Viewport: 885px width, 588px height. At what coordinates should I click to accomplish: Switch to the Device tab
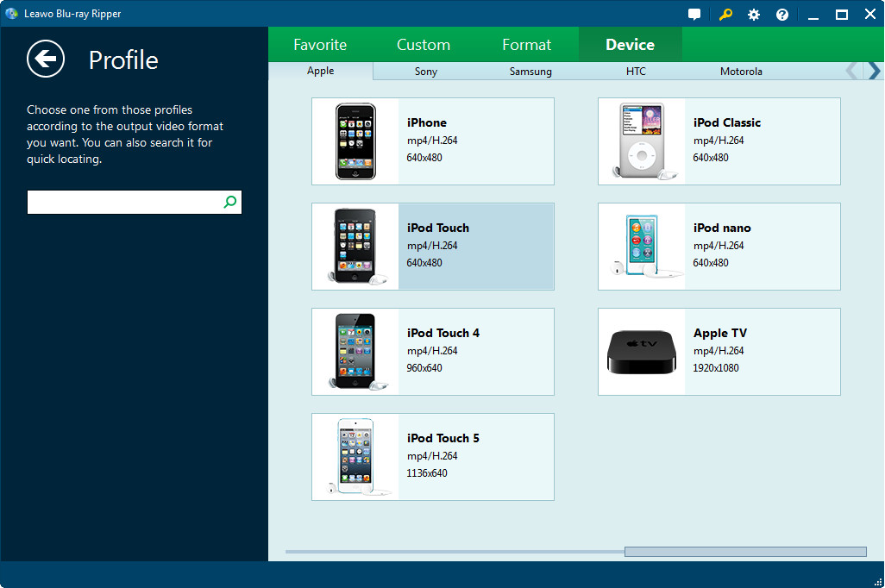click(630, 45)
